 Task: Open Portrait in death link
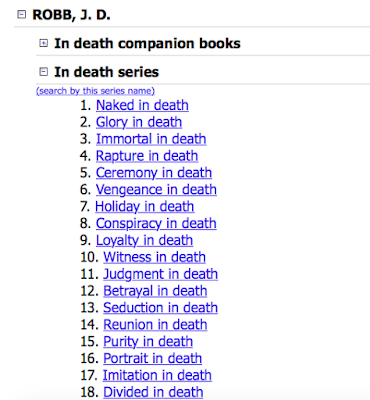(153, 358)
